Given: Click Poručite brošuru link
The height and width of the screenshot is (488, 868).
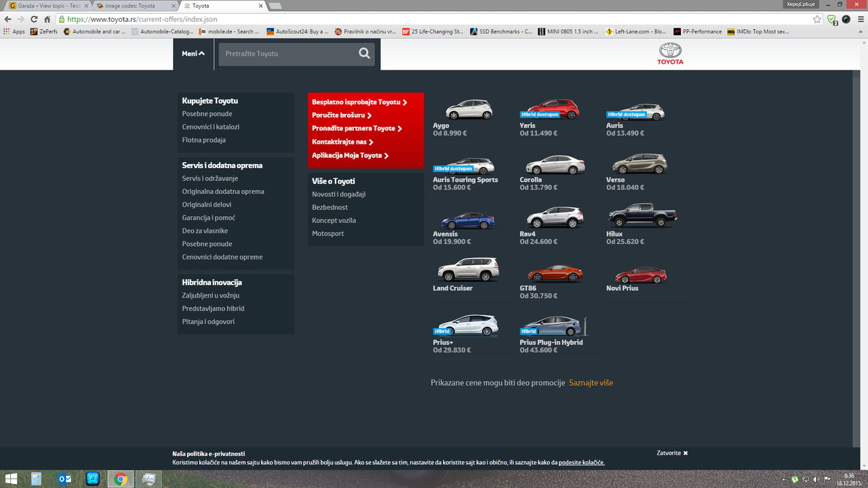Looking at the screenshot, I should tap(342, 115).
